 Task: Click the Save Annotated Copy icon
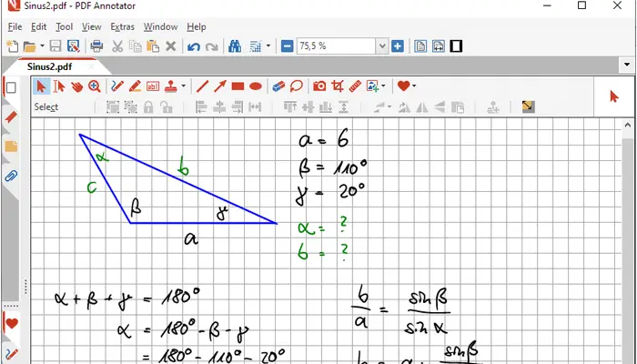click(x=74, y=46)
